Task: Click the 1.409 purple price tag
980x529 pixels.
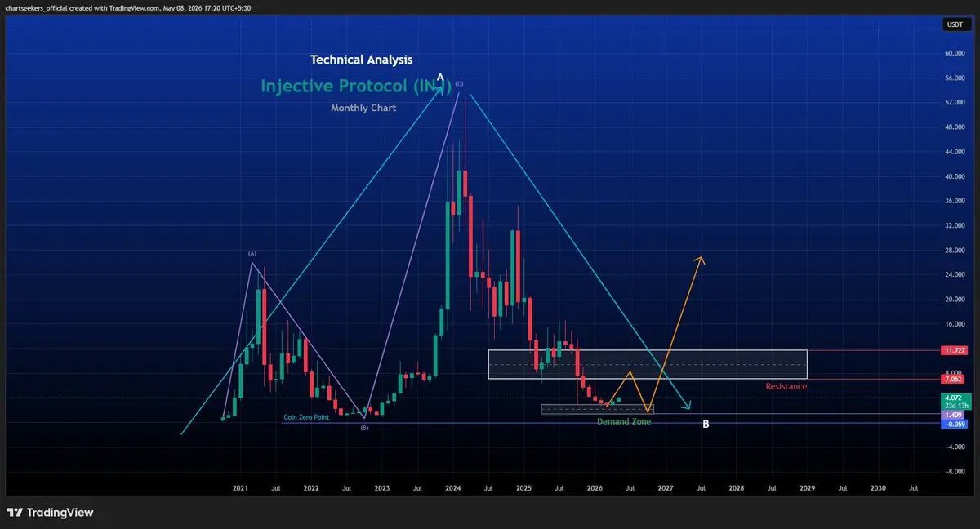Action: click(952, 415)
